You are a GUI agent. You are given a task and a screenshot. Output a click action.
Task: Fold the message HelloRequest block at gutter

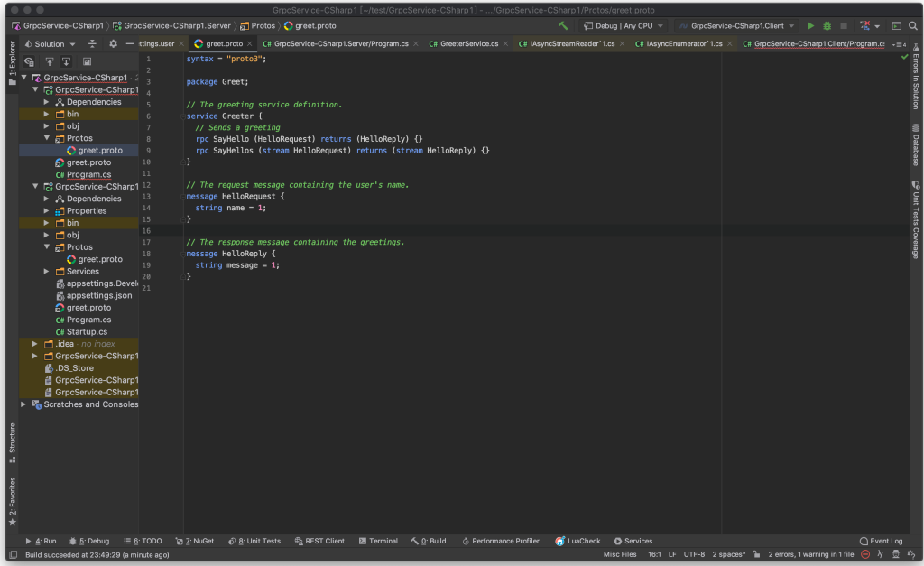(182, 196)
